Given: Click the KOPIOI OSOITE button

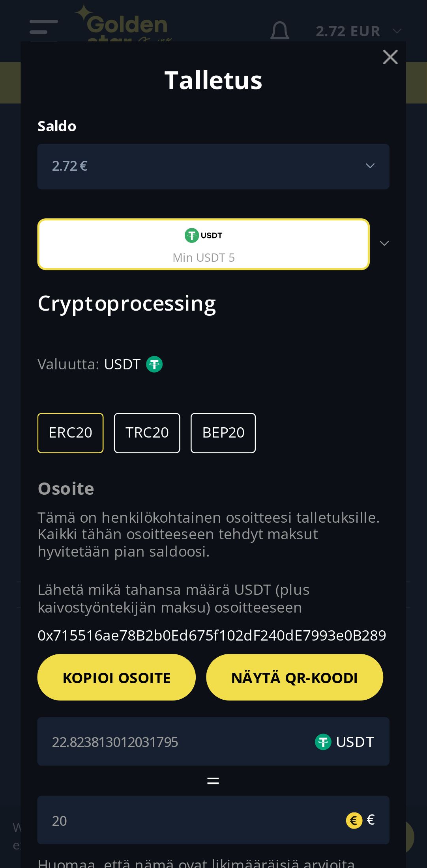Looking at the screenshot, I should tap(116, 677).
